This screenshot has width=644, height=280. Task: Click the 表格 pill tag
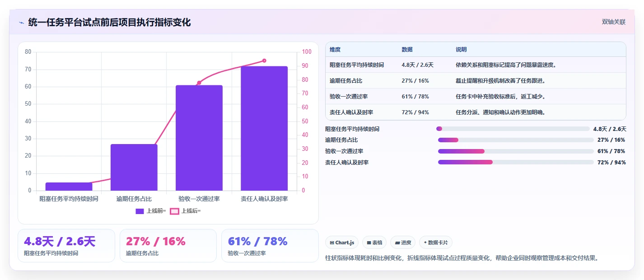[374, 243]
